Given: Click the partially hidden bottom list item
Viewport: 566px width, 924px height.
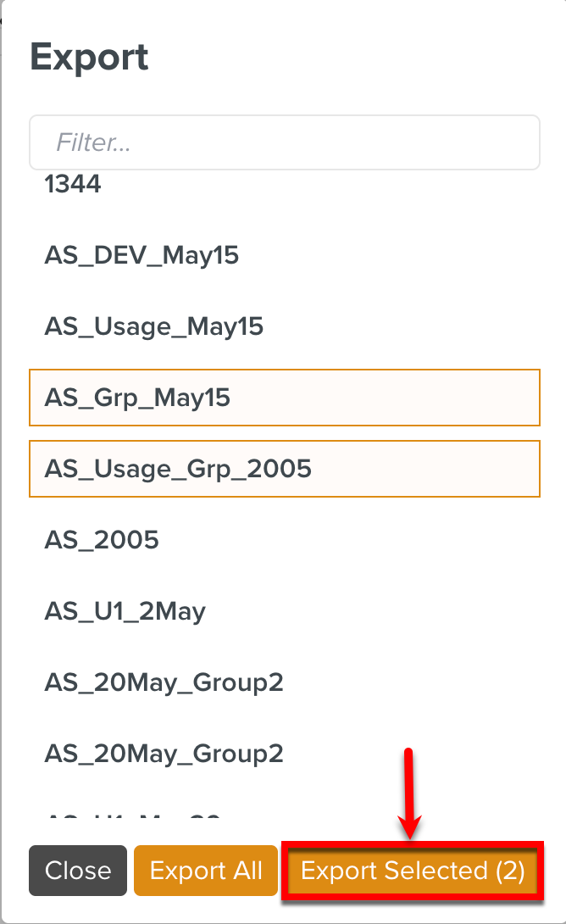Looking at the screenshot, I should (x=132, y=818).
